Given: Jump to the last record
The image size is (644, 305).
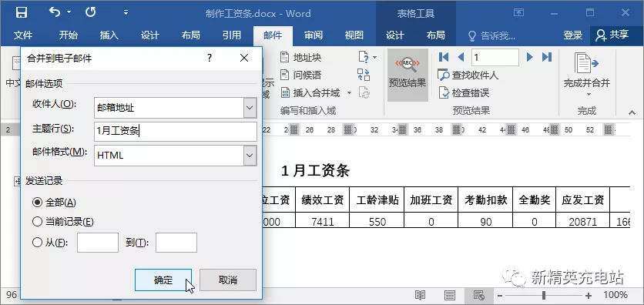Looking at the screenshot, I should (x=547, y=57).
